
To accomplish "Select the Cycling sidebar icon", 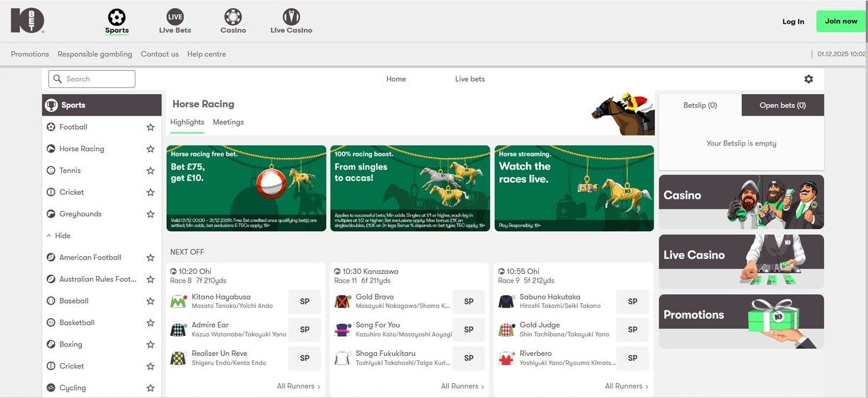I will pyautogui.click(x=51, y=388).
